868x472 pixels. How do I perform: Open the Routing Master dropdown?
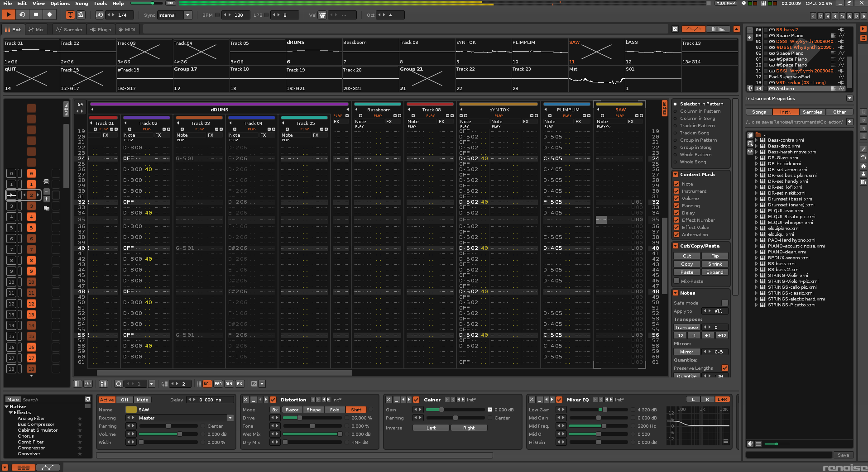230,418
